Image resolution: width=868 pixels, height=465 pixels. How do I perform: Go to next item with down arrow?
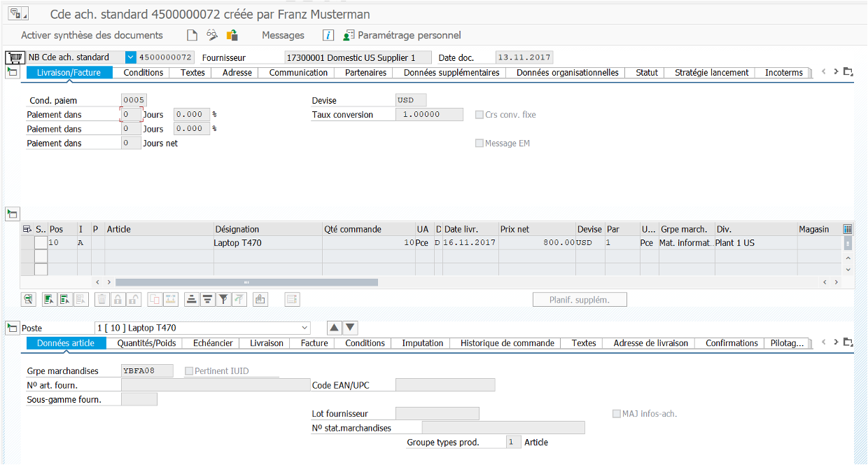pos(351,328)
